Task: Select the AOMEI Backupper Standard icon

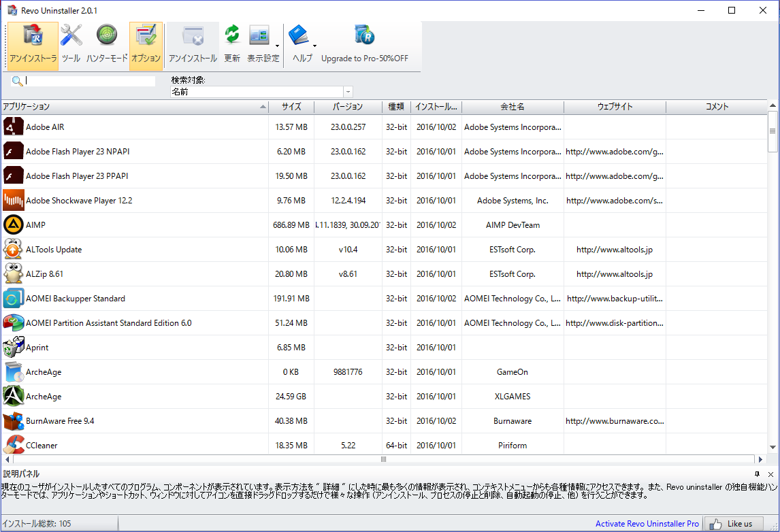Action: pyautogui.click(x=14, y=299)
